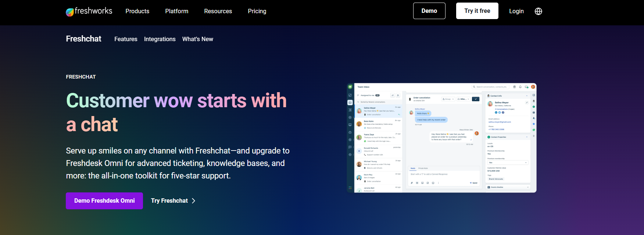Screen dimensions: 644x235
Task: Open the Products menu
Action: tap(137, 11)
